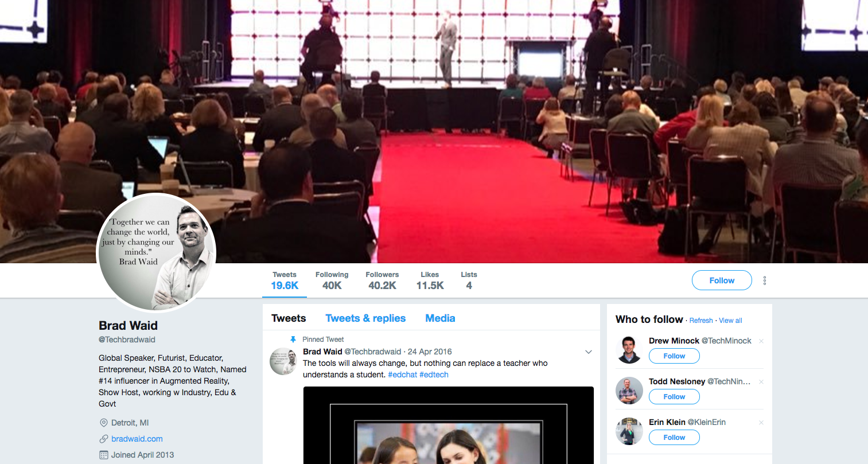Open Erin Klein's avatar picture
The image size is (868, 464).
pyautogui.click(x=629, y=431)
